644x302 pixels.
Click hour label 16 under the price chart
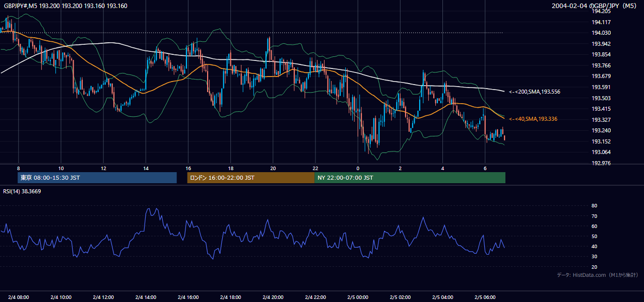click(x=188, y=168)
